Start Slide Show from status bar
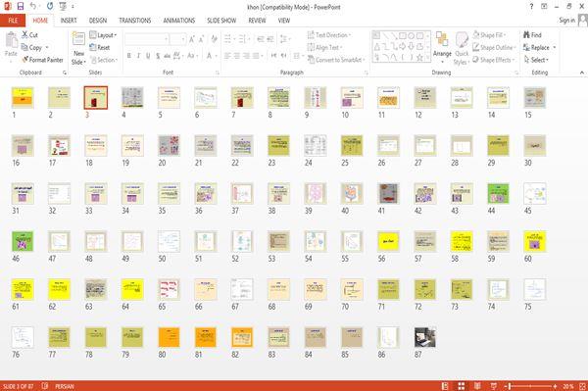The height and width of the screenshot is (391, 588). click(x=494, y=386)
